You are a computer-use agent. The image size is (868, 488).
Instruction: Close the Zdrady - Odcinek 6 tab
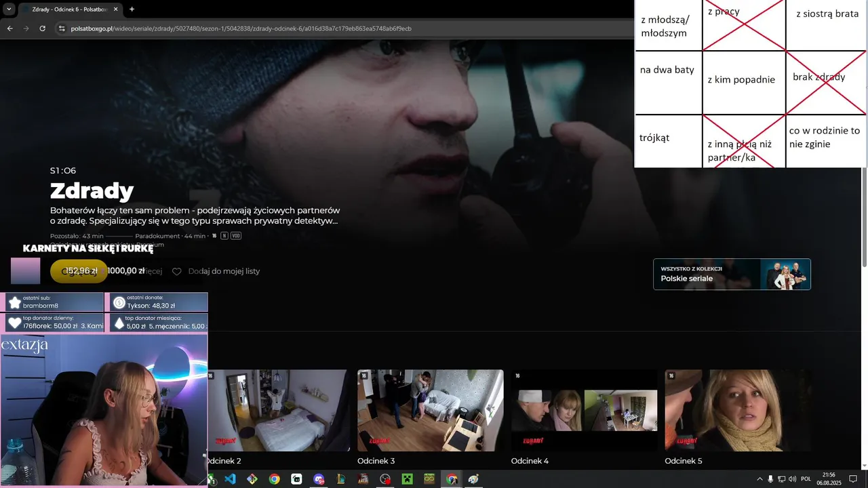115,9
